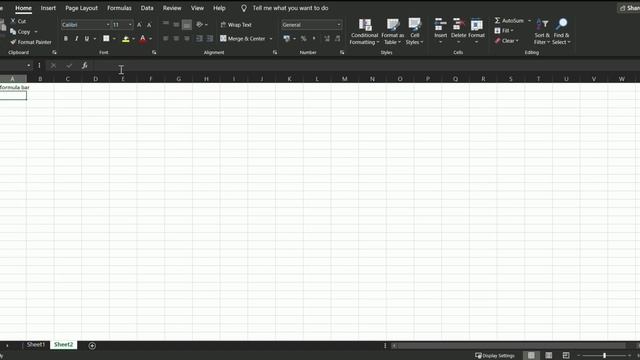Increase the cell indent
The width and height of the screenshot is (640, 360).
[210, 38]
